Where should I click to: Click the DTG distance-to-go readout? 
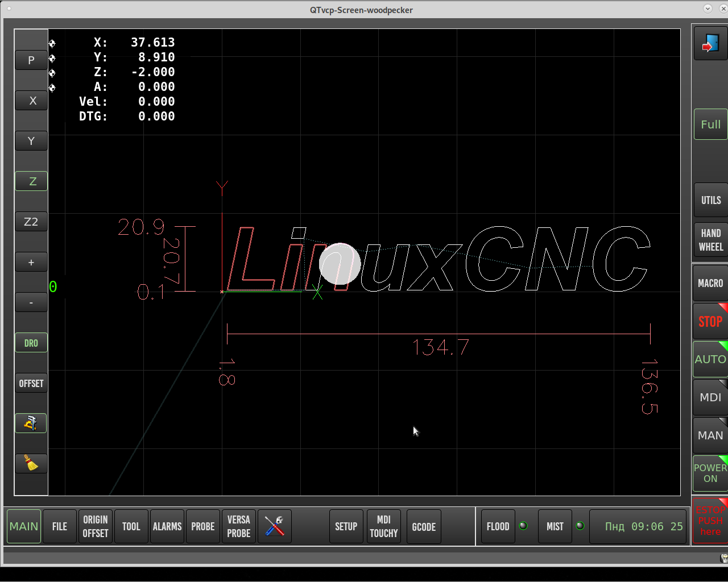pos(127,117)
